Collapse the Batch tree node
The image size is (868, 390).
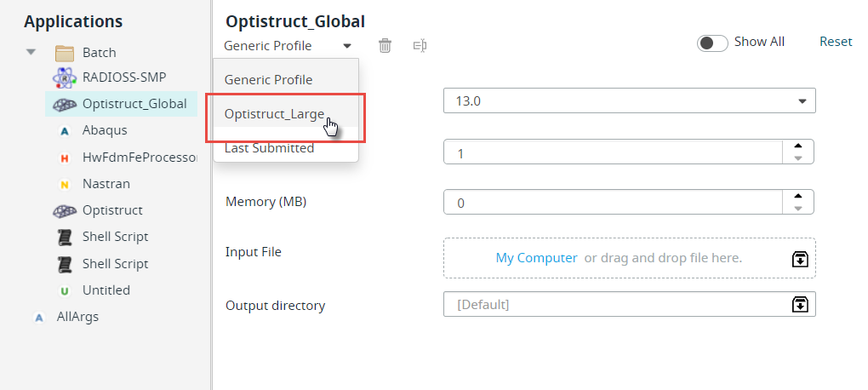click(31, 52)
